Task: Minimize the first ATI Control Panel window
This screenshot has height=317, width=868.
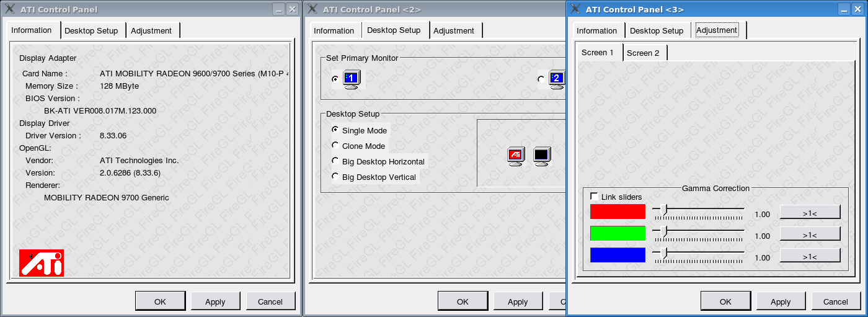Action: click(278, 9)
